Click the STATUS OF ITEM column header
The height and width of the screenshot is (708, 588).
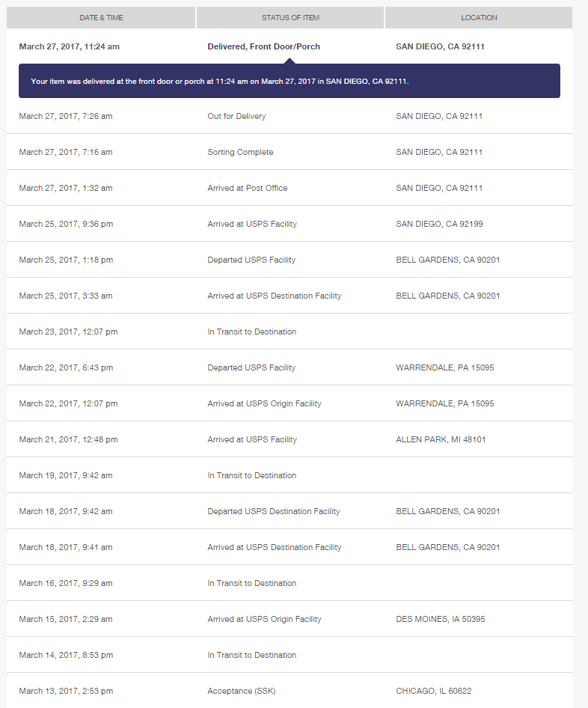(290, 18)
